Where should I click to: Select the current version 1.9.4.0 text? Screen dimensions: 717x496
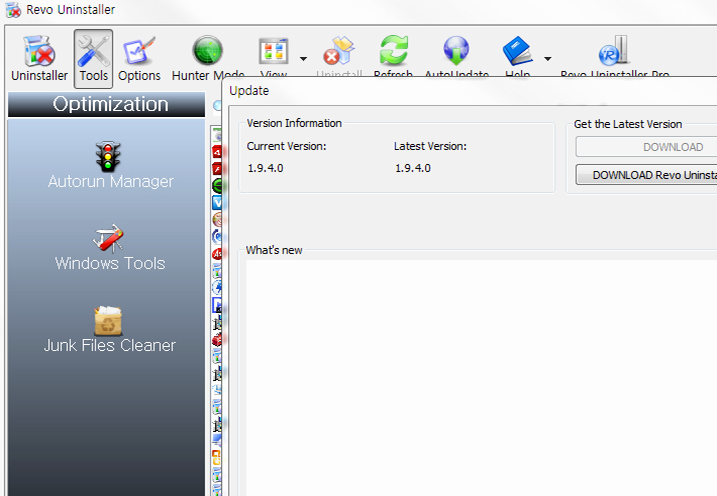click(265, 168)
